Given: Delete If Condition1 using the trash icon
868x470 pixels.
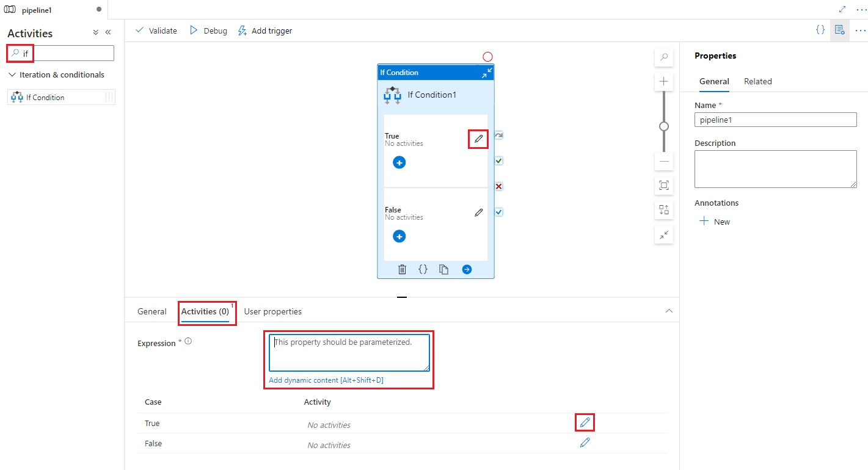Looking at the screenshot, I should click(x=402, y=269).
